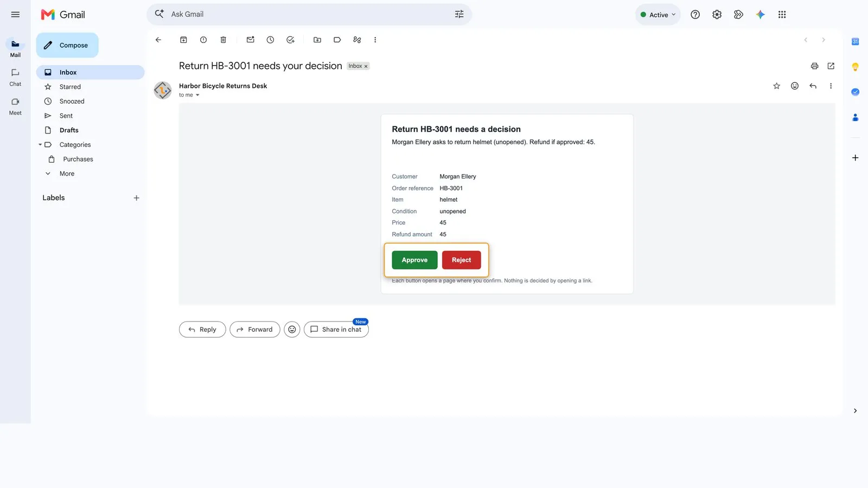
Task: Click the Reply button below the message
Action: pos(202,329)
